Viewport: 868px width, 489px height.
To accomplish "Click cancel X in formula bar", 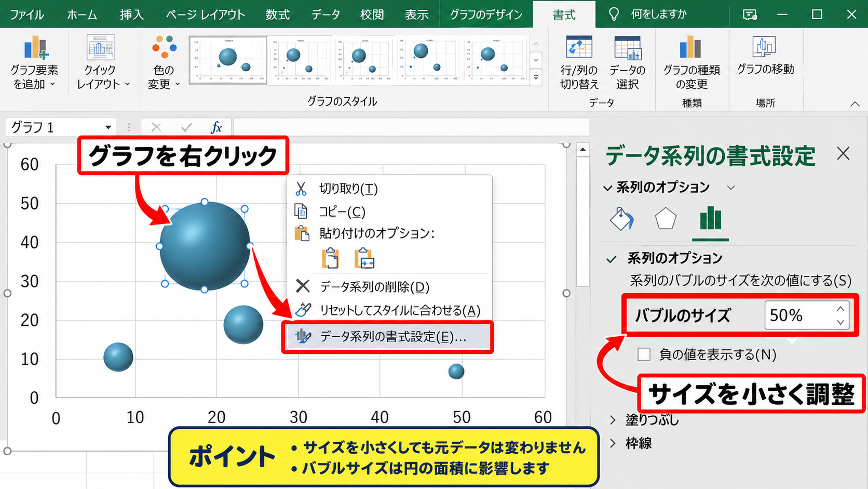I will tap(156, 127).
